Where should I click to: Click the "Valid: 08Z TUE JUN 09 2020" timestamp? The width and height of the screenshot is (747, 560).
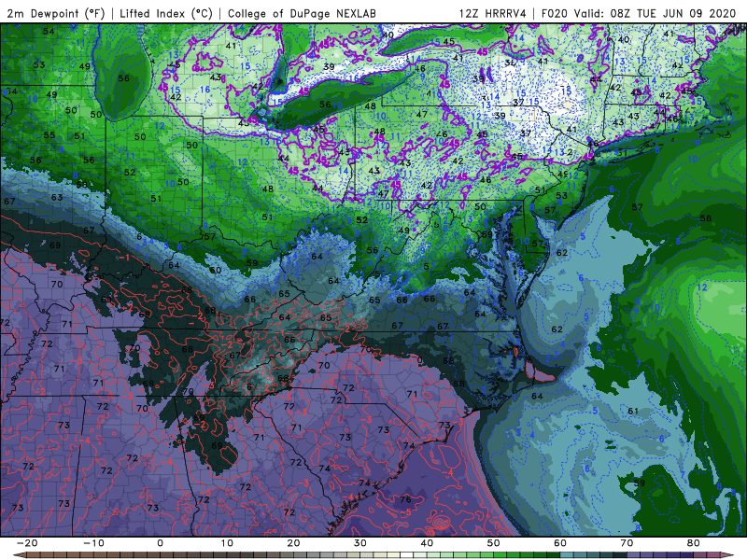[655, 13]
